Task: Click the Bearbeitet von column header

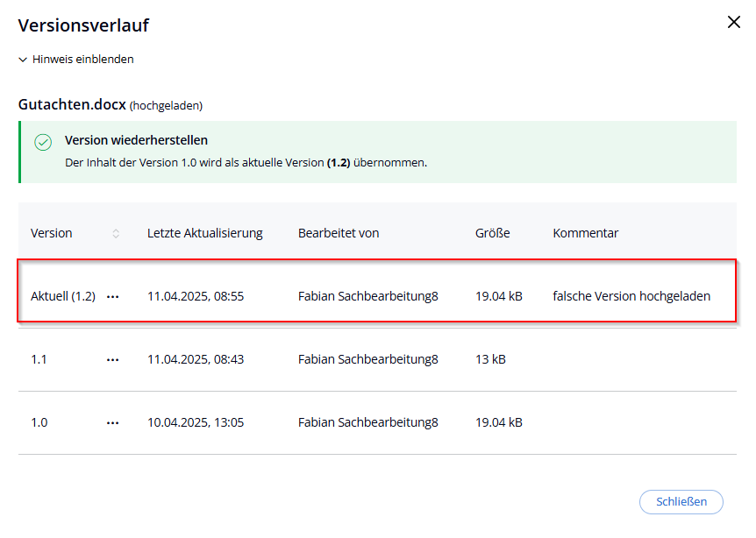Action: pyautogui.click(x=339, y=233)
